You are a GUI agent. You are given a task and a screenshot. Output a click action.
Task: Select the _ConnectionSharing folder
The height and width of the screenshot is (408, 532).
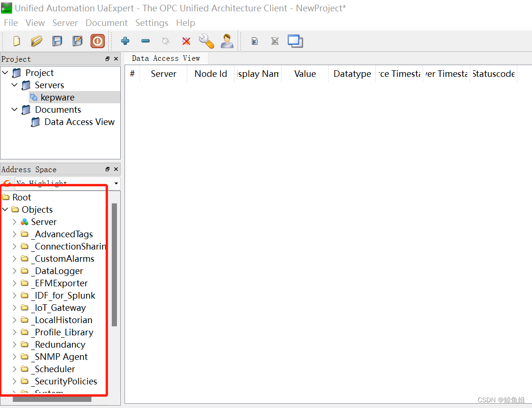[69, 246]
